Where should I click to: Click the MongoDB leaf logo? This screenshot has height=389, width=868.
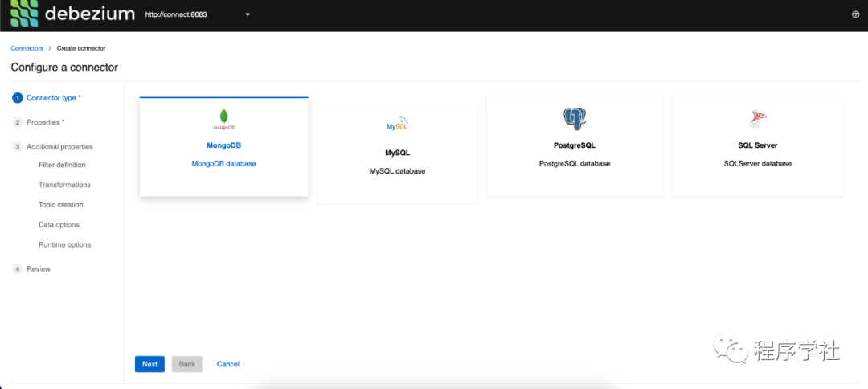[x=223, y=119]
